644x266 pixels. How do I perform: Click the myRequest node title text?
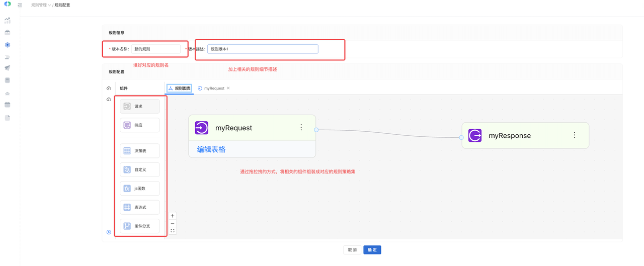[234, 128]
